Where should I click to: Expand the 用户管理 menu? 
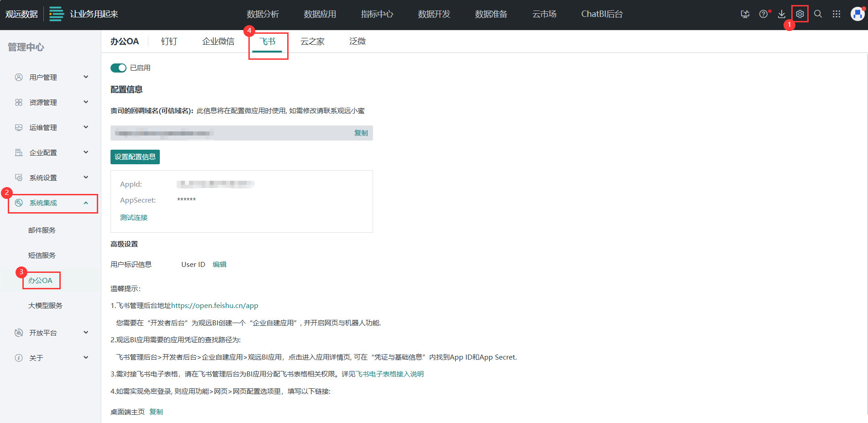(51, 77)
